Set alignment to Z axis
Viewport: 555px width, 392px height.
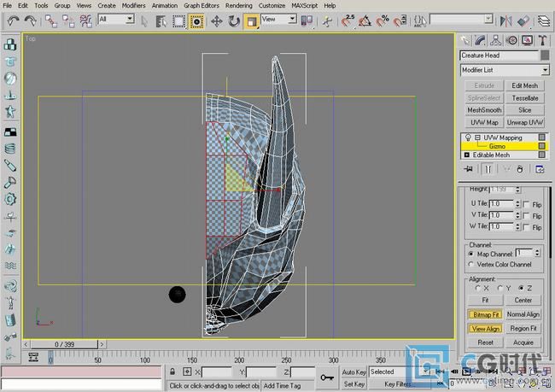coord(521,289)
